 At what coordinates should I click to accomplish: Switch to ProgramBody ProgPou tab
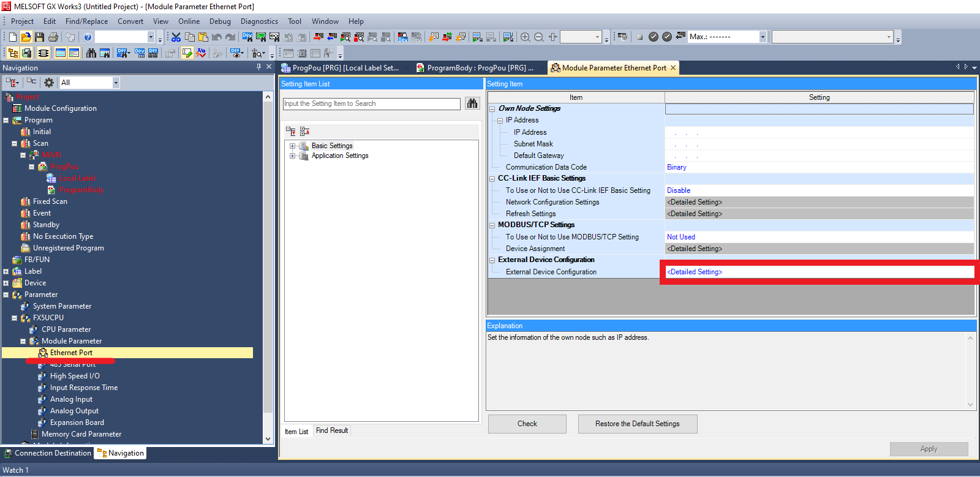click(x=475, y=68)
